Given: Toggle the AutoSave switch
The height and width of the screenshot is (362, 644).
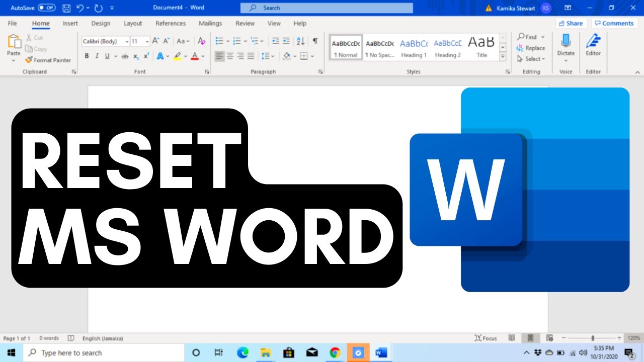Looking at the screenshot, I should (46, 8).
